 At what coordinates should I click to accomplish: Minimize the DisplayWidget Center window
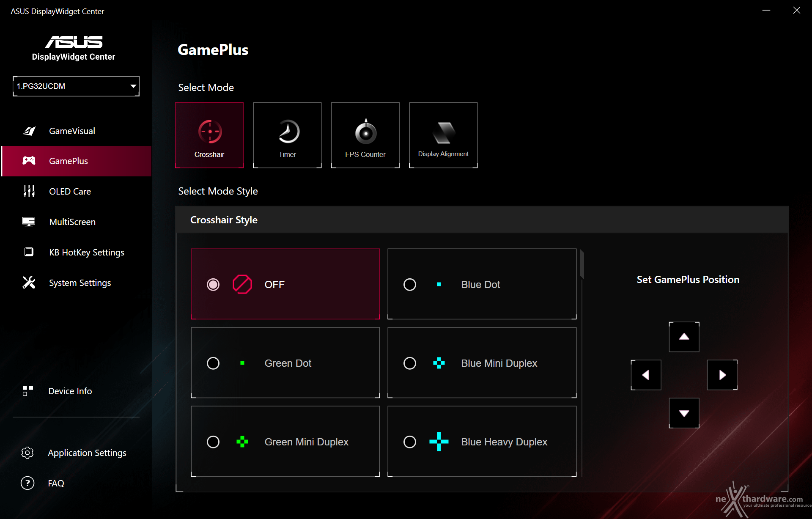pos(766,10)
